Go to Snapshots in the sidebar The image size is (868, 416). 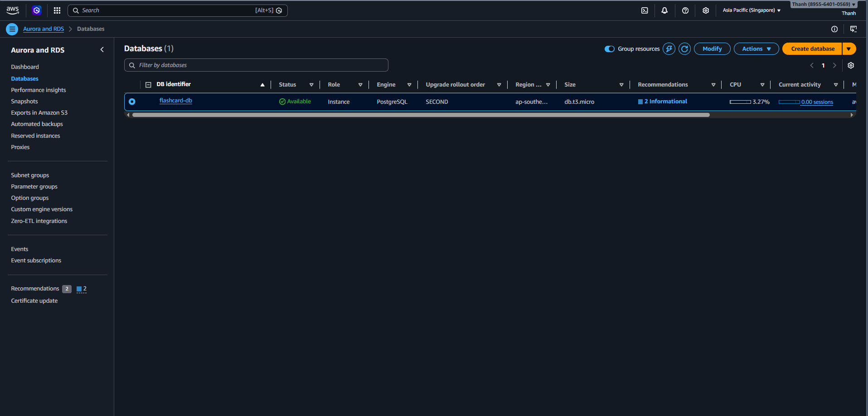click(x=24, y=102)
